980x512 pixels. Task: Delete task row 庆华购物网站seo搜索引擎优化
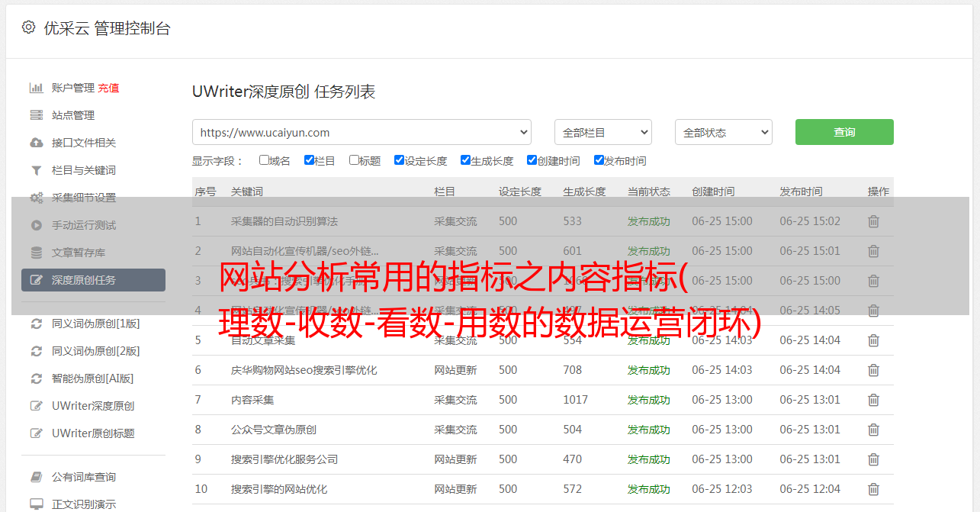coord(874,370)
